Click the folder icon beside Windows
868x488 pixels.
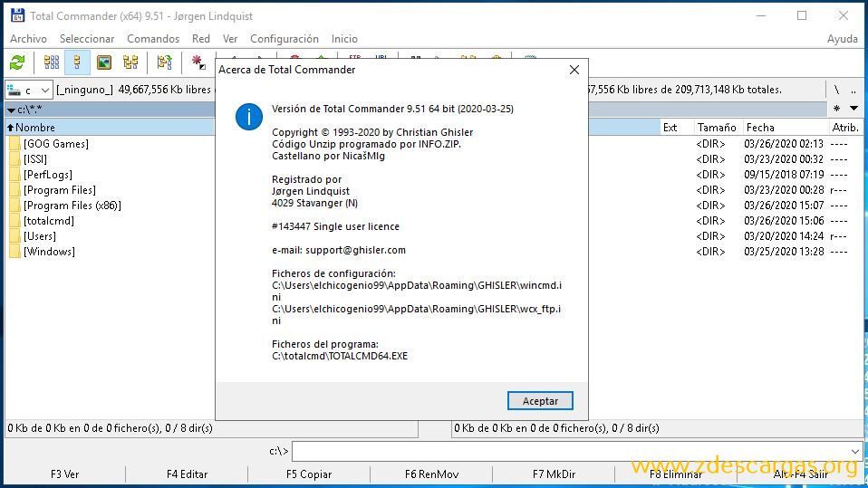(x=14, y=252)
